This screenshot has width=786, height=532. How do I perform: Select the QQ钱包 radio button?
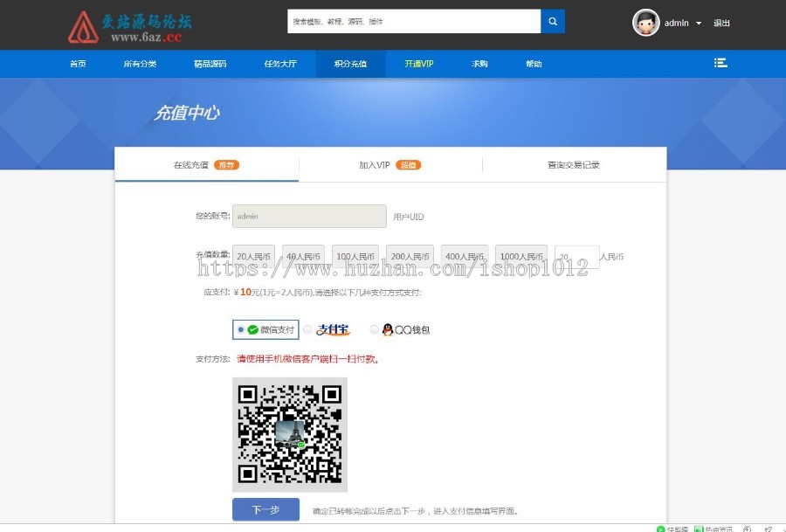pos(375,330)
